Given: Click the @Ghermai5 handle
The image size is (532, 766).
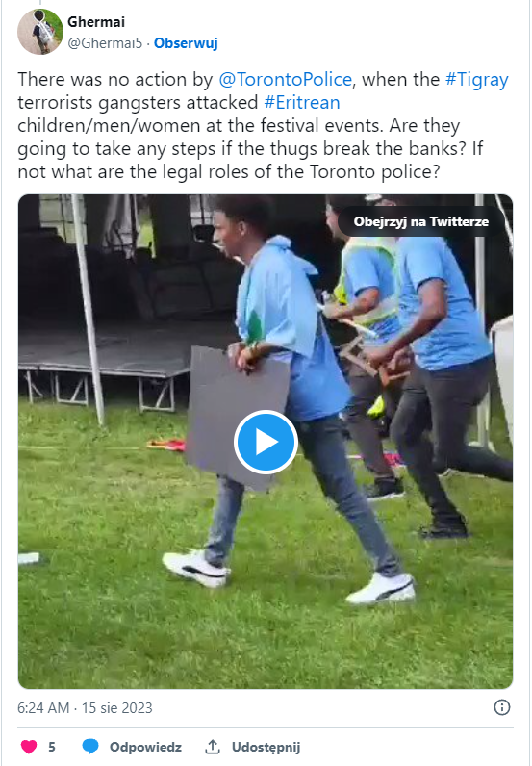Looking at the screenshot, I should [x=105, y=43].
